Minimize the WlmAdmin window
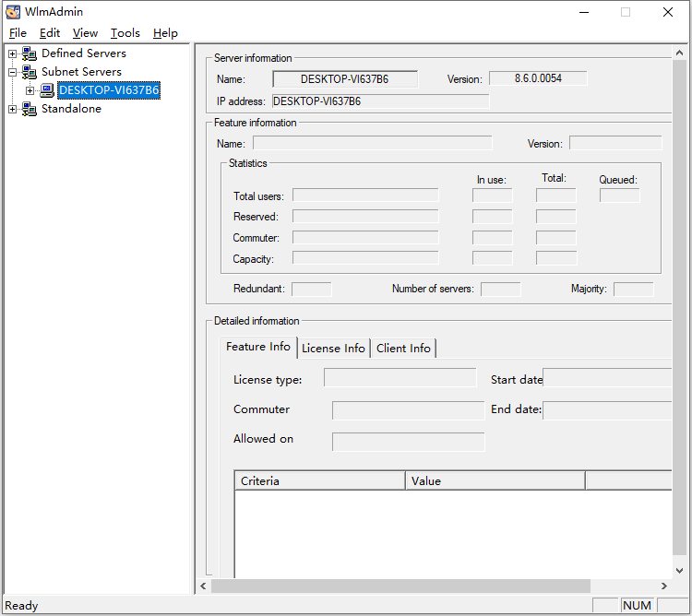The image size is (692, 616). click(584, 12)
